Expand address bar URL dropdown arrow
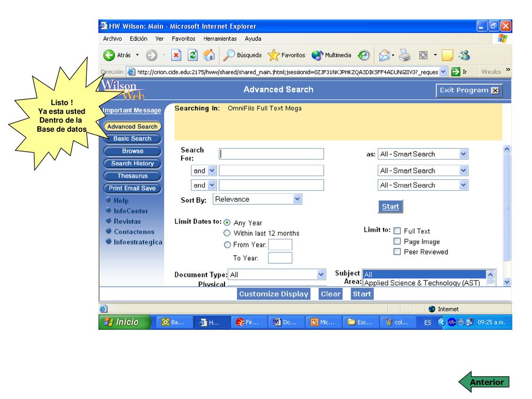Image resolution: width=532 pixels, height=399 pixels. pyautogui.click(x=443, y=72)
